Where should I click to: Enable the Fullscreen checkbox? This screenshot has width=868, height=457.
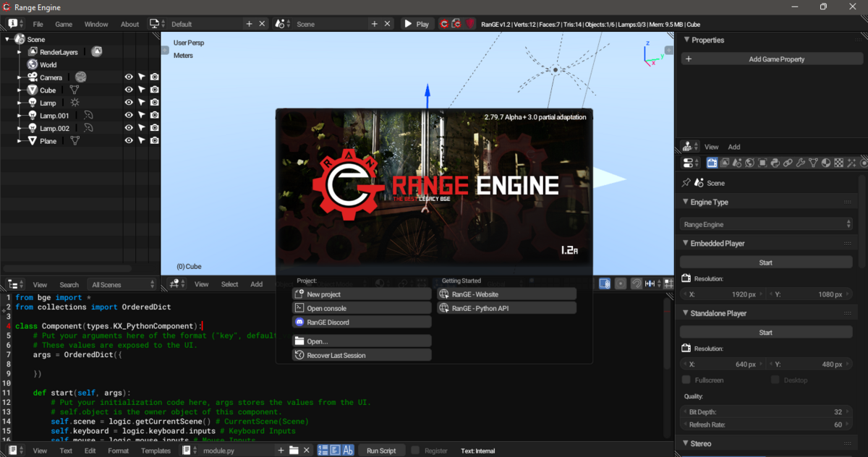pyautogui.click(x=686, y=380)
